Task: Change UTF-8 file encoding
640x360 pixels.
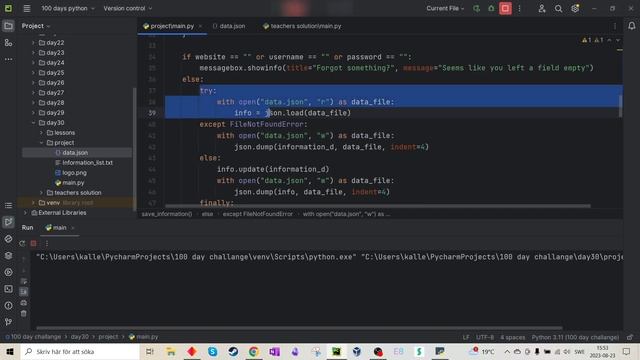Action: (x=484, y=337)
